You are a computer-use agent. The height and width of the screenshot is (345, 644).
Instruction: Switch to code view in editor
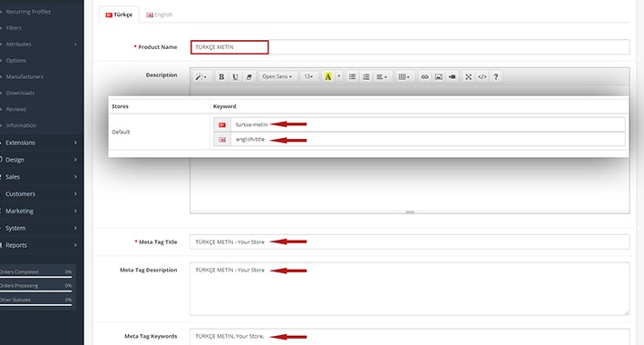tap(483, 76)
